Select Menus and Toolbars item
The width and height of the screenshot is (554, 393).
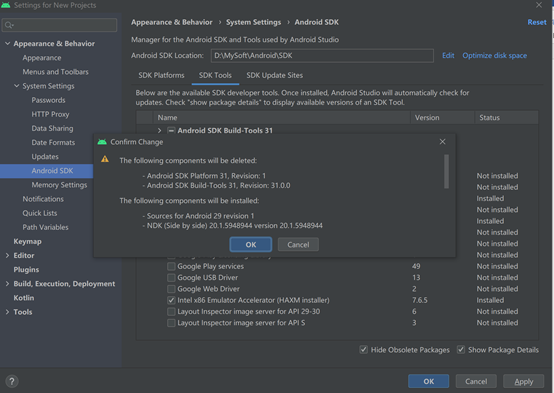(x=55, y=72)
